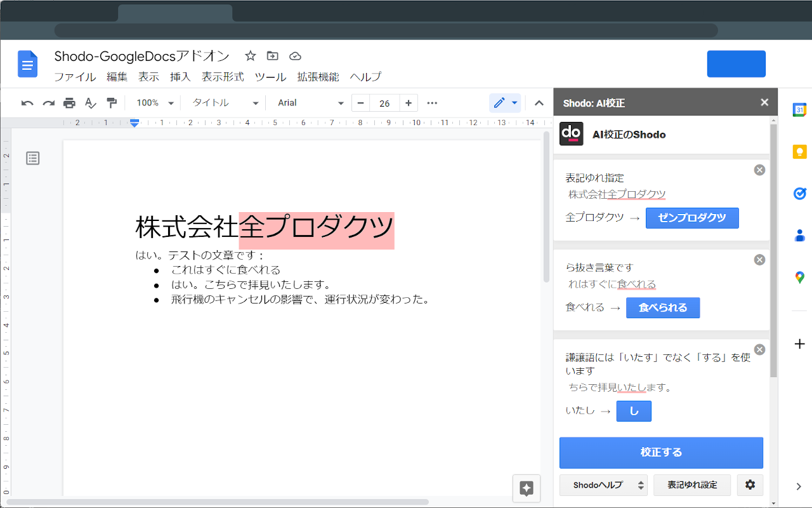Open the 表示形式 menu
Image resolution: width=812 pixels, height=508 pixels.
pyautogui.click(x=223, y=77)
